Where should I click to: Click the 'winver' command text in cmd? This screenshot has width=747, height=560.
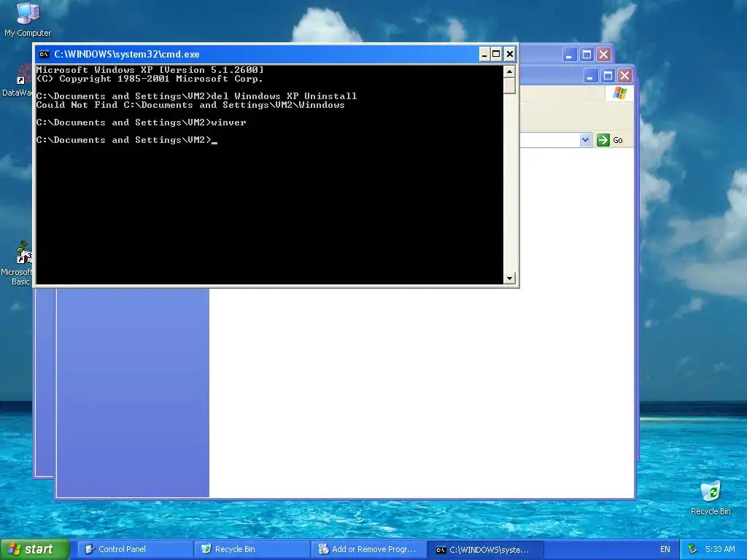point(228,122)
